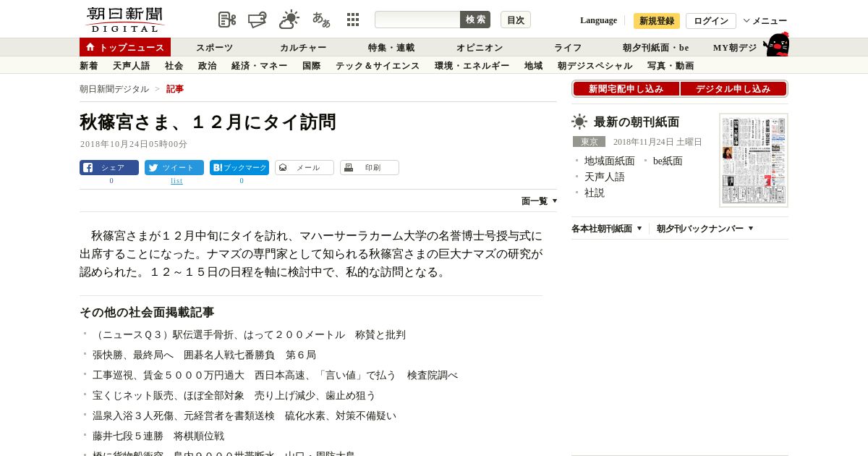868x456 pixels.
Task: Open 社説 link in sidebar
Action: tap(595, 193)
